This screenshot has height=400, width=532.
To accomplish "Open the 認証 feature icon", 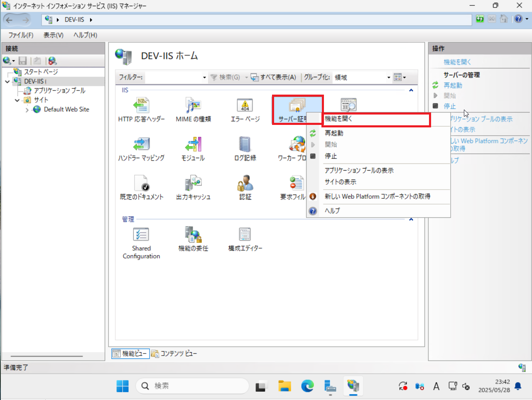I will 245,188.
